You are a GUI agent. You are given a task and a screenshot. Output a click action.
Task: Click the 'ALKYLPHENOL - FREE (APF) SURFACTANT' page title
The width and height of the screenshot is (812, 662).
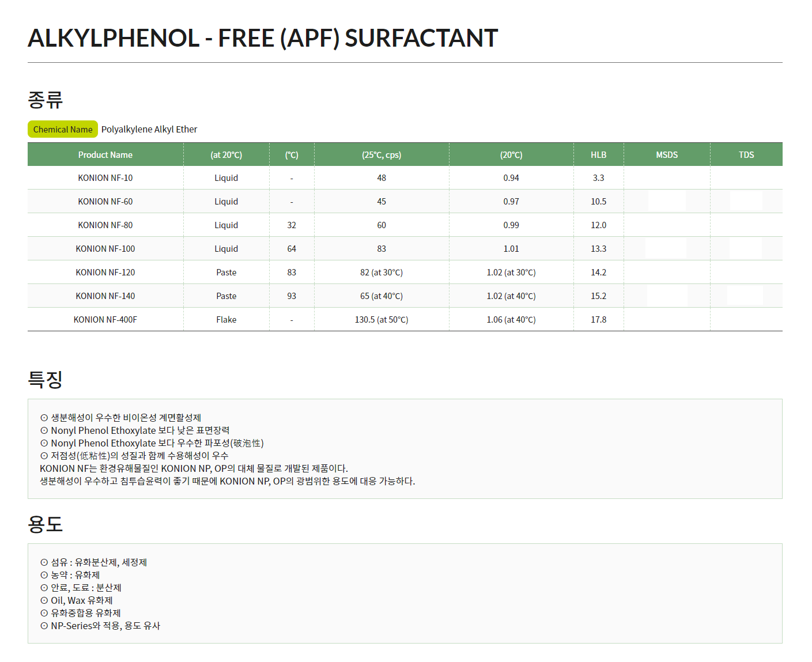(263, 38)
